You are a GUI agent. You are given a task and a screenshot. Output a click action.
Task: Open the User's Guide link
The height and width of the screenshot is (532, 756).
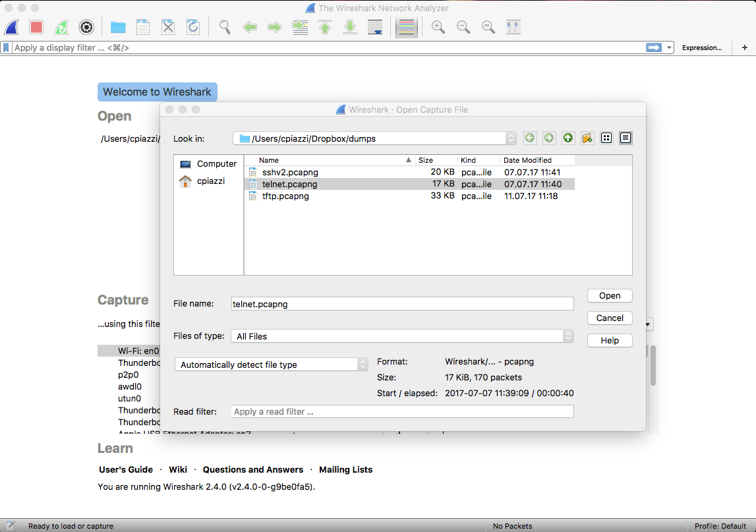126,470
